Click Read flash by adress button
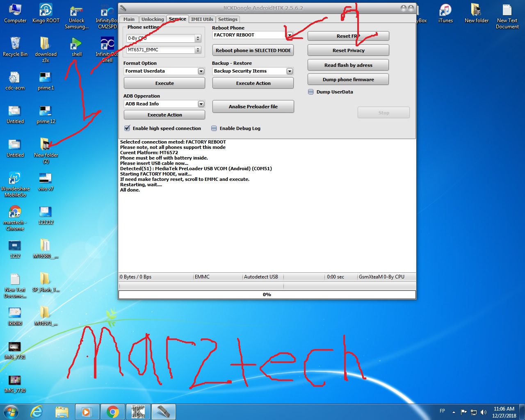The image size is (525, 420). 348,65
